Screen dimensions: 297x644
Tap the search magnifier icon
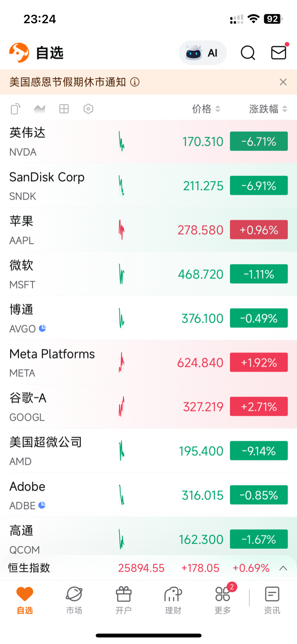click(248, 53)
